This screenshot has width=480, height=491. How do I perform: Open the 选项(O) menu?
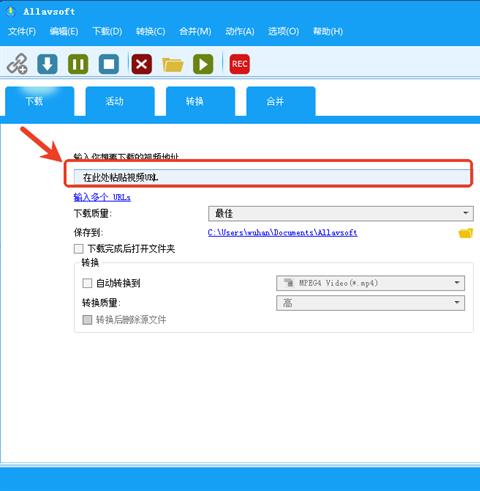pyautogui.click(x=283, y=31)
